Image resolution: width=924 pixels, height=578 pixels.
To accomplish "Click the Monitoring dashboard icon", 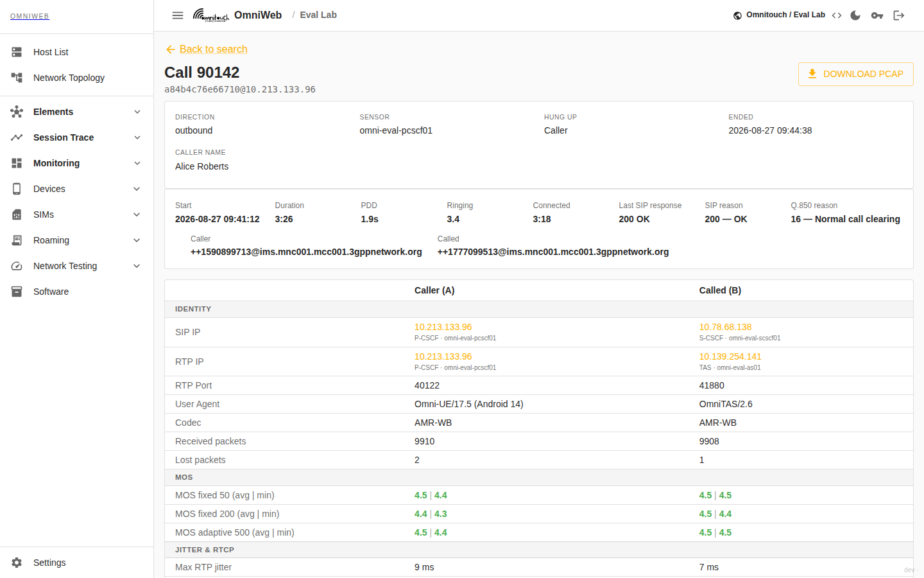I will point(17,163).
